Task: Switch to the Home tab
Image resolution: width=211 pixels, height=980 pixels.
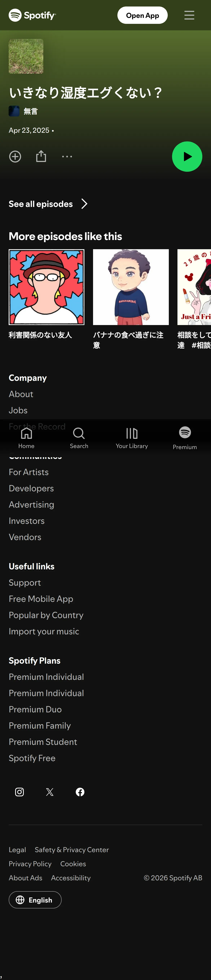Action: 26,438
